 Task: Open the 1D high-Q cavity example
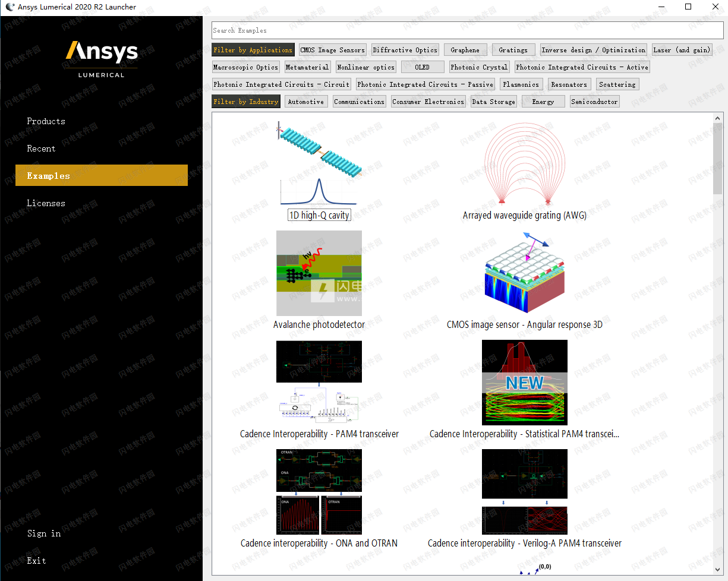[319, 171]
